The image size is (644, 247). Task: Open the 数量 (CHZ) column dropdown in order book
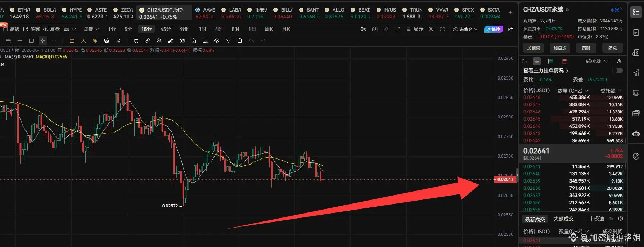pyautogui.click(x=573, y=90)
